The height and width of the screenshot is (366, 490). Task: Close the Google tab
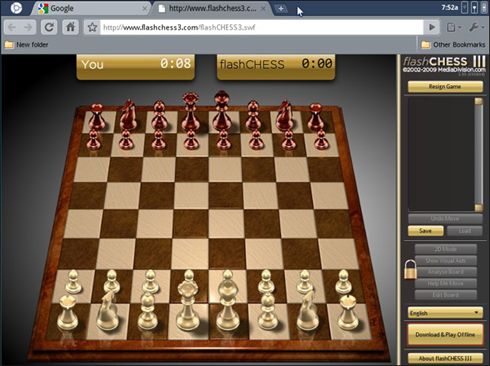145,9
